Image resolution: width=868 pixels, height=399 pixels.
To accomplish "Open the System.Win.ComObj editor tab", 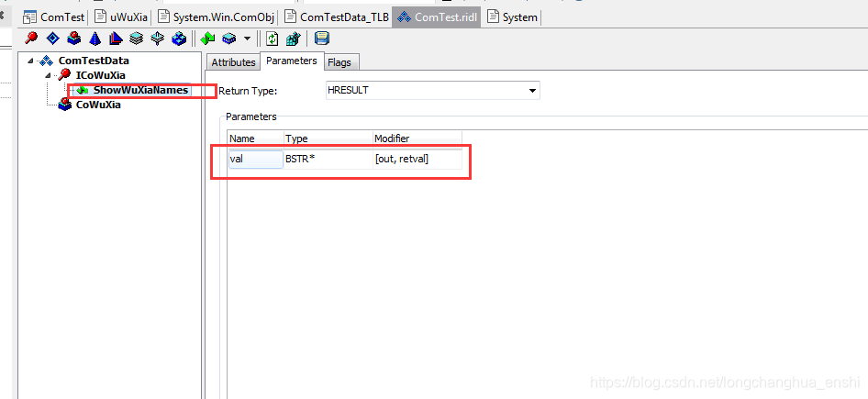I will tap(217, 17).
